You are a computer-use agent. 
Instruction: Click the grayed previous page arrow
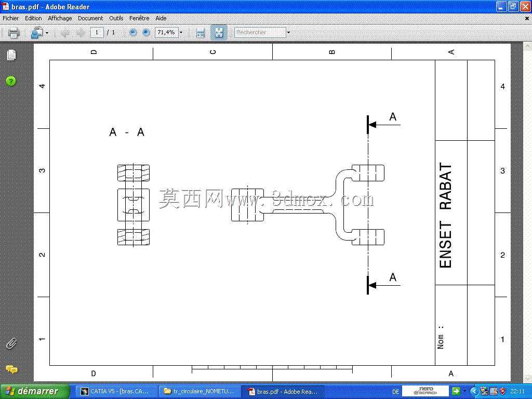[65, 33]
